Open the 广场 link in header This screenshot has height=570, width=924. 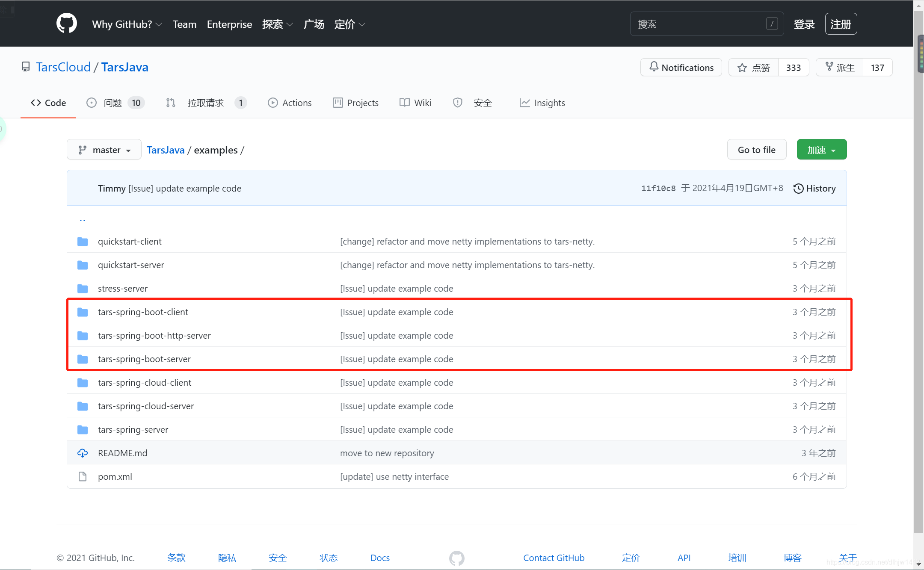[x=314, y=24]
